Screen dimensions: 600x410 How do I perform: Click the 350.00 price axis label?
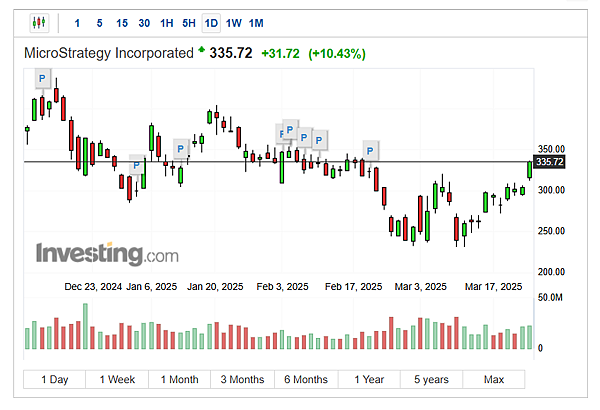click(551, 149)
